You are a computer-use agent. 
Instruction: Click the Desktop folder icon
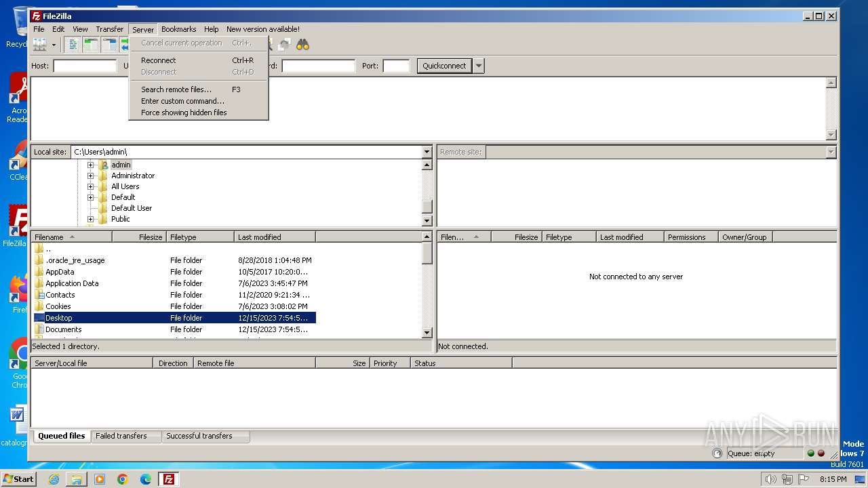coord(39,318)
